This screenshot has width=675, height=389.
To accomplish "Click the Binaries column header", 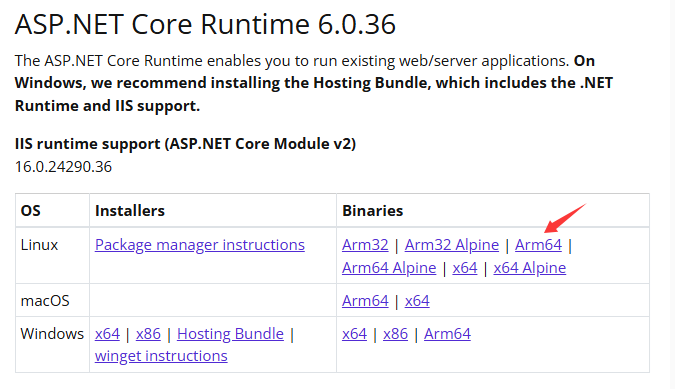I will (372, 211).
